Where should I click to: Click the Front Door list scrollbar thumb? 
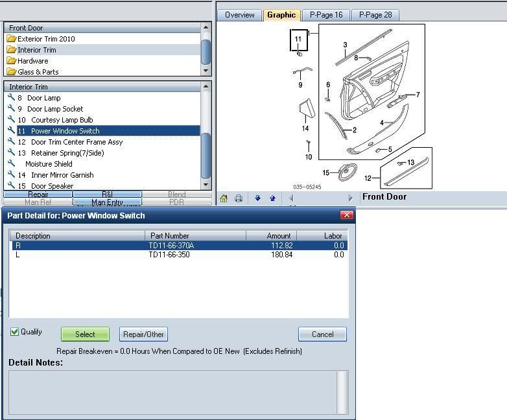click(x=206, y=52)
